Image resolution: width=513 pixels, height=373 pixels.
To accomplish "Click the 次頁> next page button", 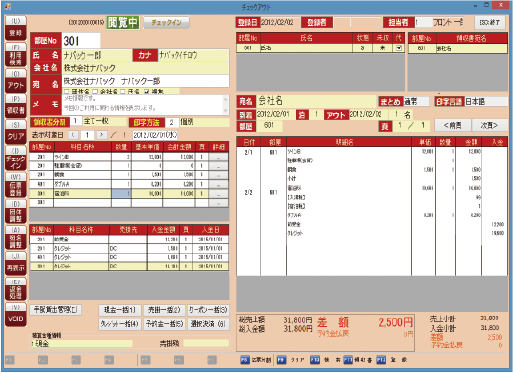I will (489, 125).
